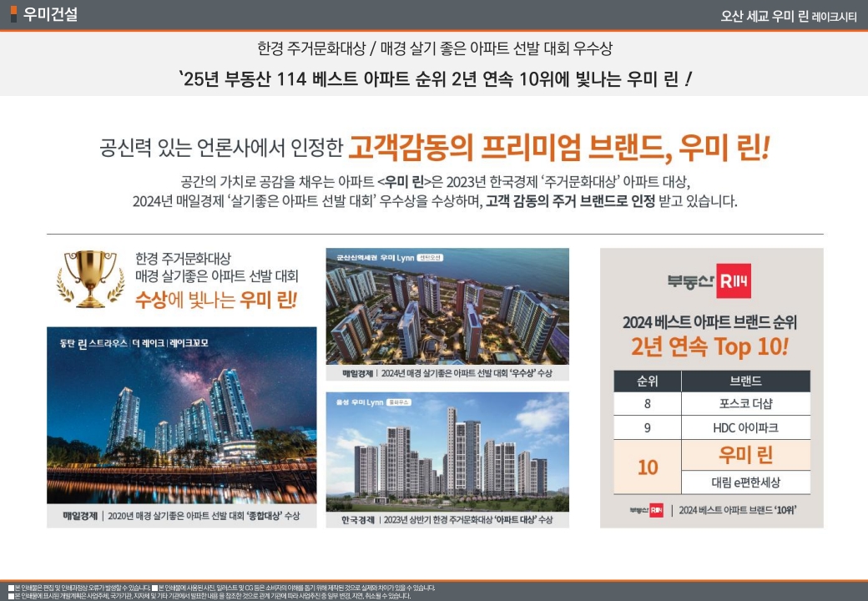The width and height of the screenshot is (868, 601).
Task: Click the gold trophy icon
Action: 91,279
